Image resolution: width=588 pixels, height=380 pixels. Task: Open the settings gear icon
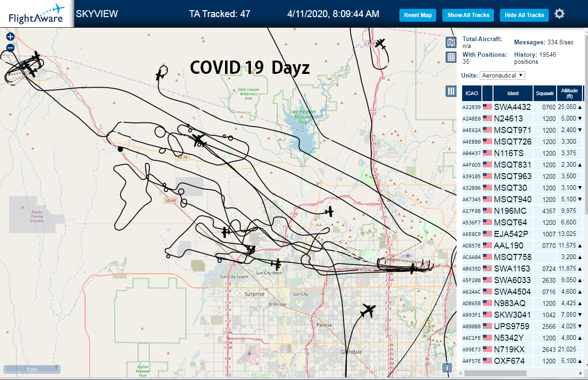pos(559,14)
